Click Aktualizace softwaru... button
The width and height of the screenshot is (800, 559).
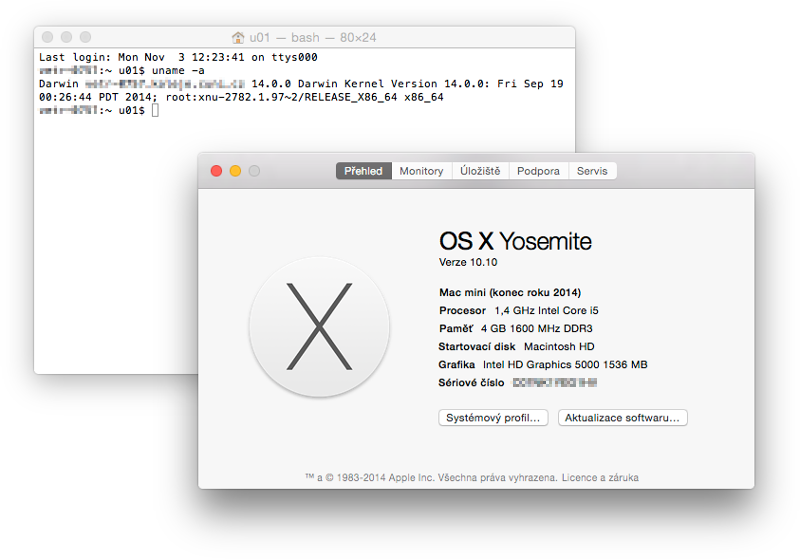(x=622, y=418)
